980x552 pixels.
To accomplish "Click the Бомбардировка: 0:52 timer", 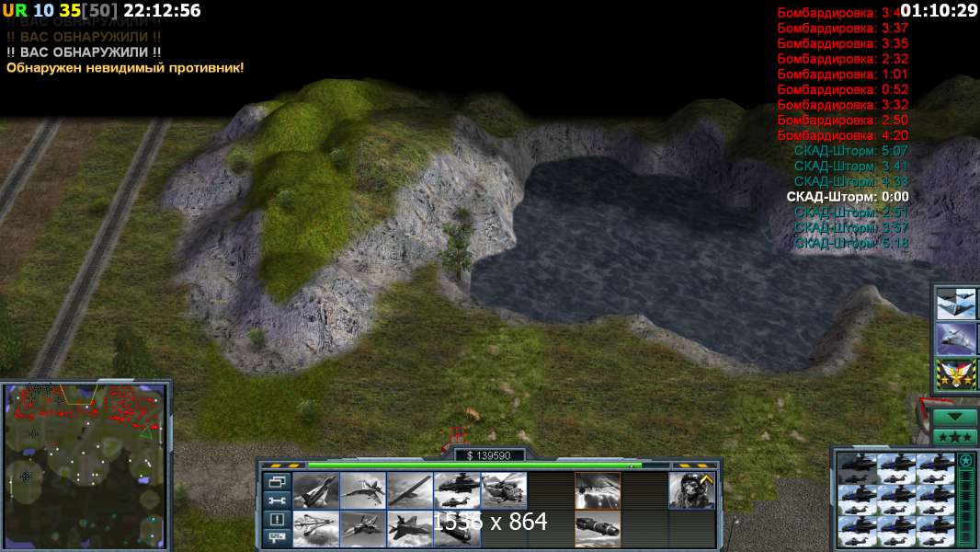I will pos(842,88).
